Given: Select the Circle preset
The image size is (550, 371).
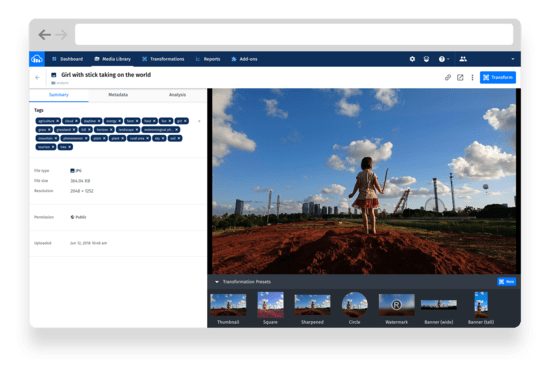Looking at the screenshot, I should point(355,309).
